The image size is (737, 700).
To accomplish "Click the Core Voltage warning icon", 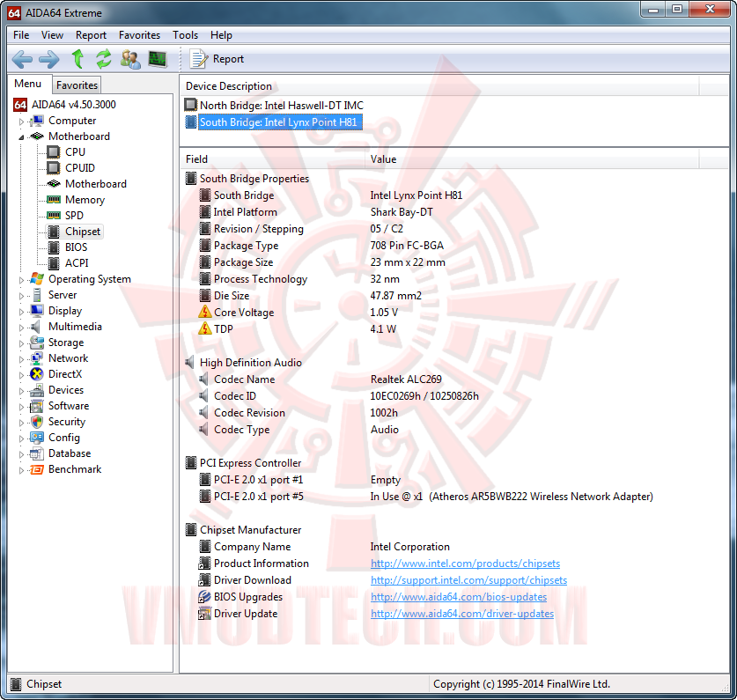I will point(204,313).
